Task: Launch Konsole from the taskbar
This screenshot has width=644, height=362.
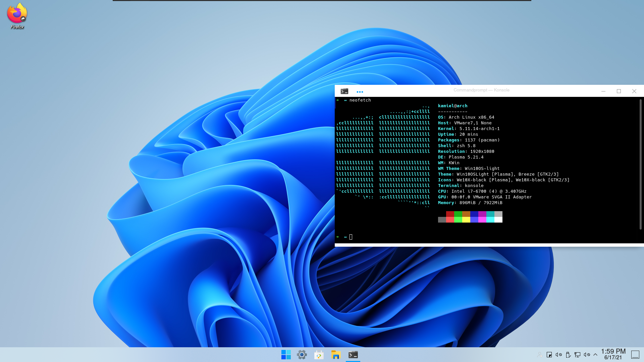Action: (353, 354)
